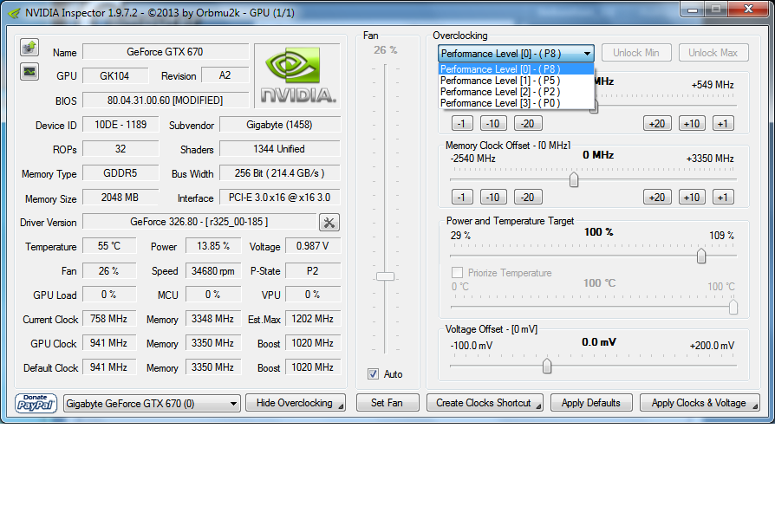Screen dimensions: 775x532
Task: Open the Gigabyte GeForce GTX 670 GPU selector
Action: (x=152, y=404)
